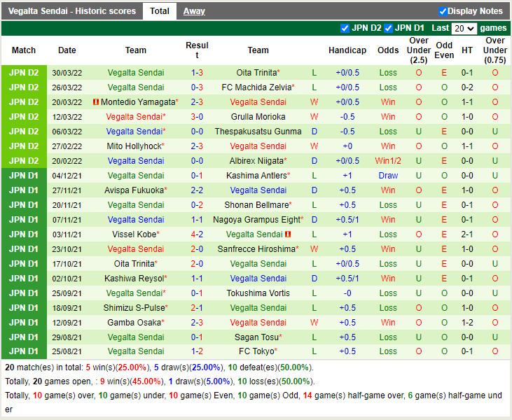Uncheck the JPN D2 league filter
512x420 pixels.
click(x=345, y=29)
